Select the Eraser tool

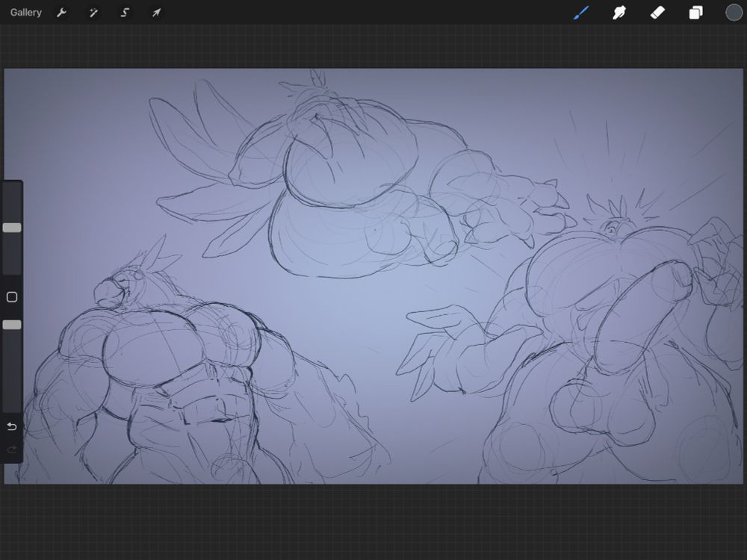[657, 13]
